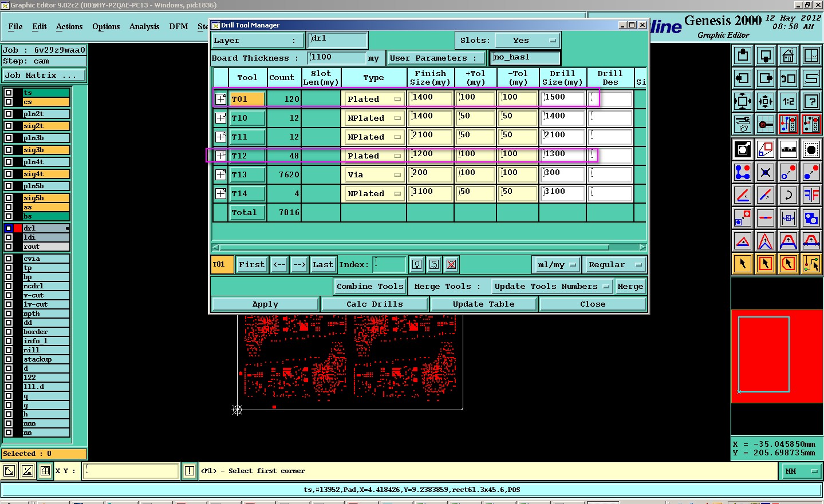This screenshot has height=504, width=824.
Task: Click the red X icon beside Index field
Action: pyautogui.click(x=451, y=264)
